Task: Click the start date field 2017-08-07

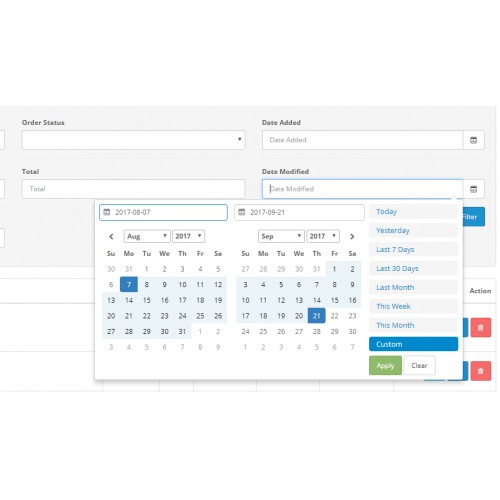Action: tap(163, 212)
